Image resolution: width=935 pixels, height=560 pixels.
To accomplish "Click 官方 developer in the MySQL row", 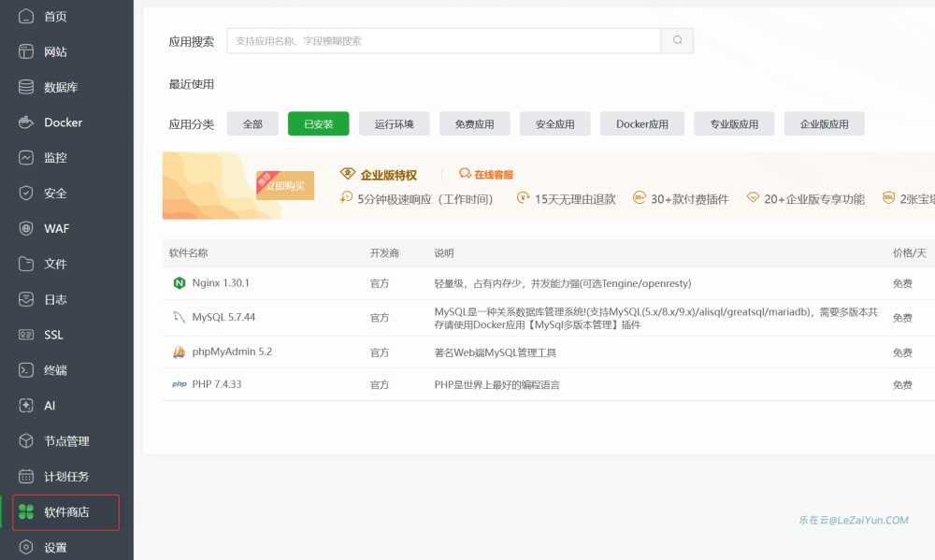I will [380, 318].
